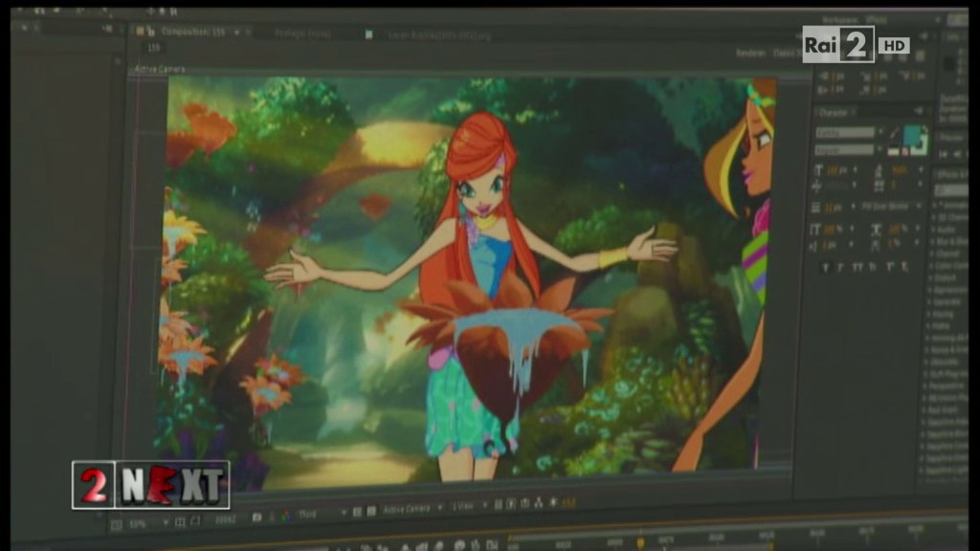
Task: Open the 1 View layout dropdown
Action: (473, 507)
